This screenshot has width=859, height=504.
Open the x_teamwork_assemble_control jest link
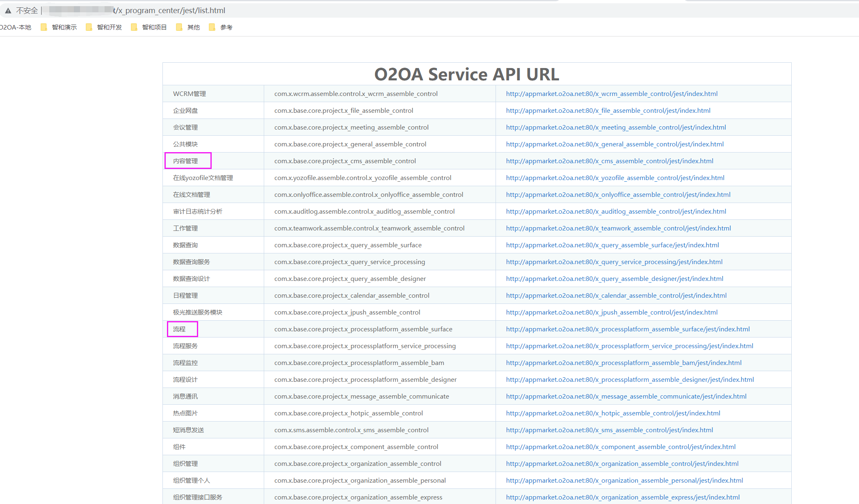pyautogui.click(x=618, y=228)
